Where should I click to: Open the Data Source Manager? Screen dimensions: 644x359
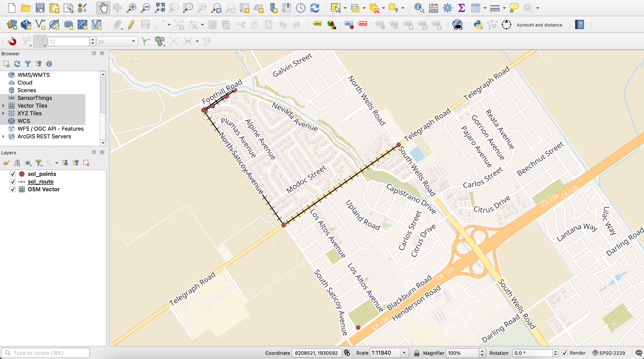pos(12,25)
